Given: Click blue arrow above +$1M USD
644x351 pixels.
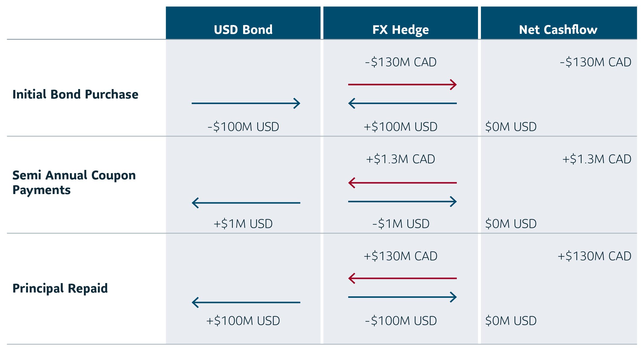Looking at the screenshot, I should [x=246, y=203].
